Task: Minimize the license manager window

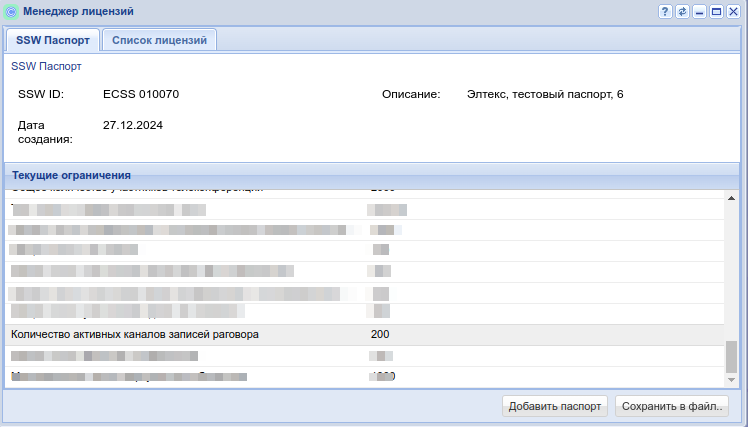Action: click(x=699, y=11)
